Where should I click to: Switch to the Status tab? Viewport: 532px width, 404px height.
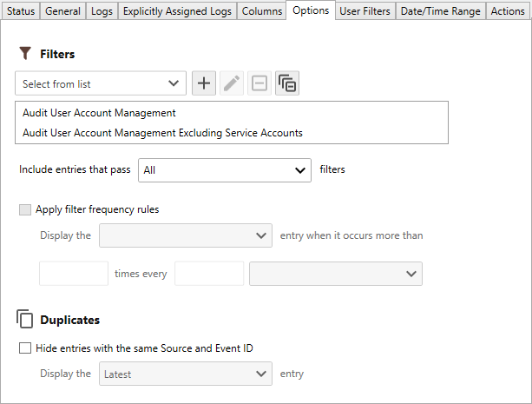pyautogui.click(x=21, y=11)
